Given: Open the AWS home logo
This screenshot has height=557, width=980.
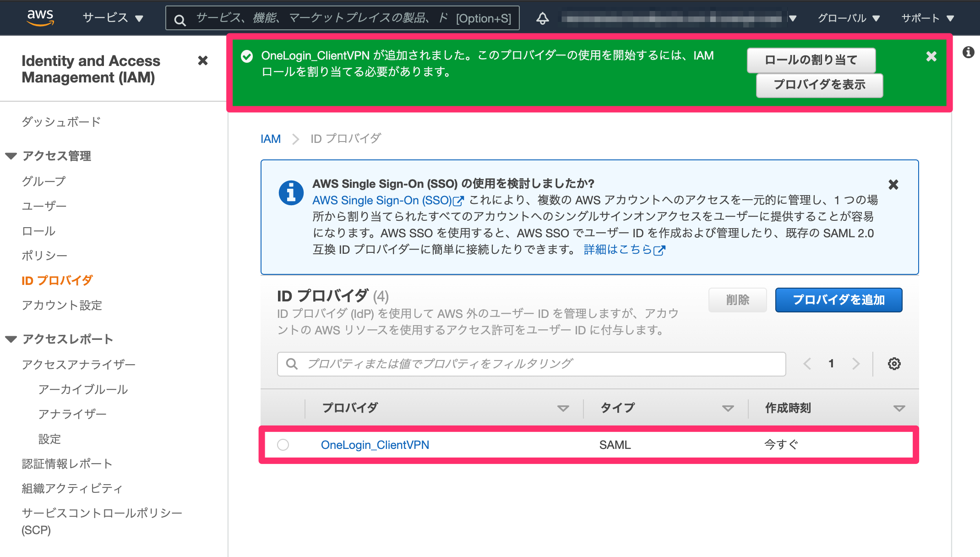Looking at the screenshot, I should pos(40,17).
